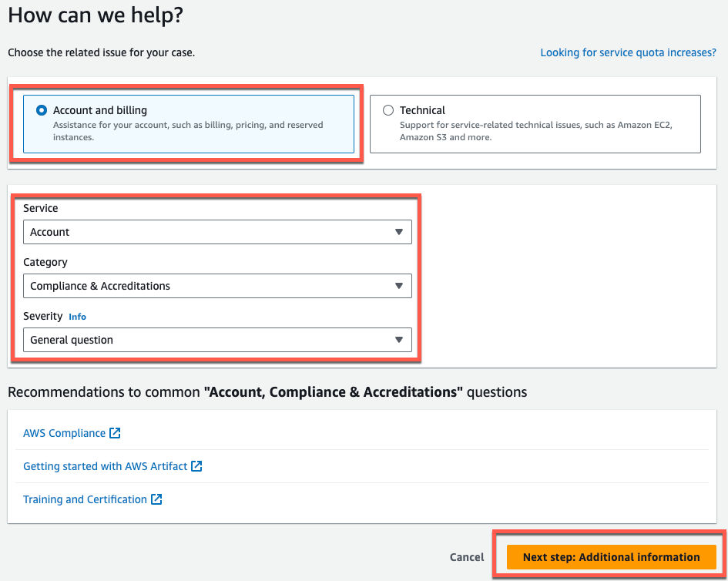Click the filled radio circle for Account and billing

41,109
